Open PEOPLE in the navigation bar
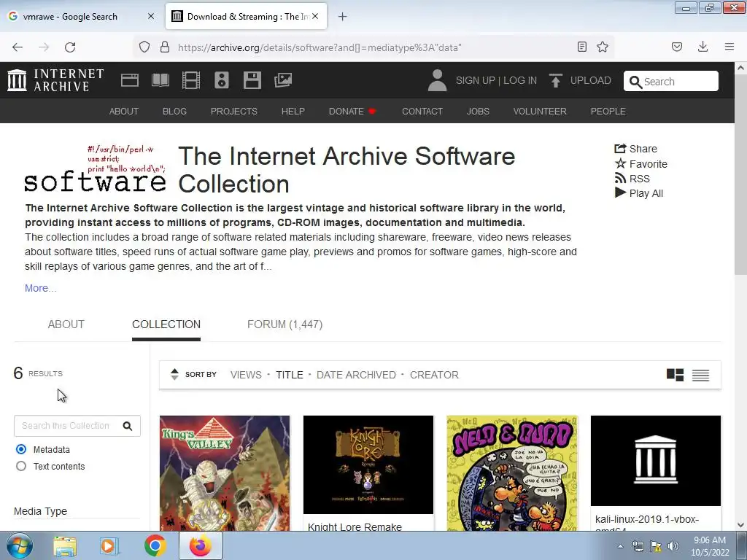The height and width of the screenshot is (560, 747). (x=608, y=111)
